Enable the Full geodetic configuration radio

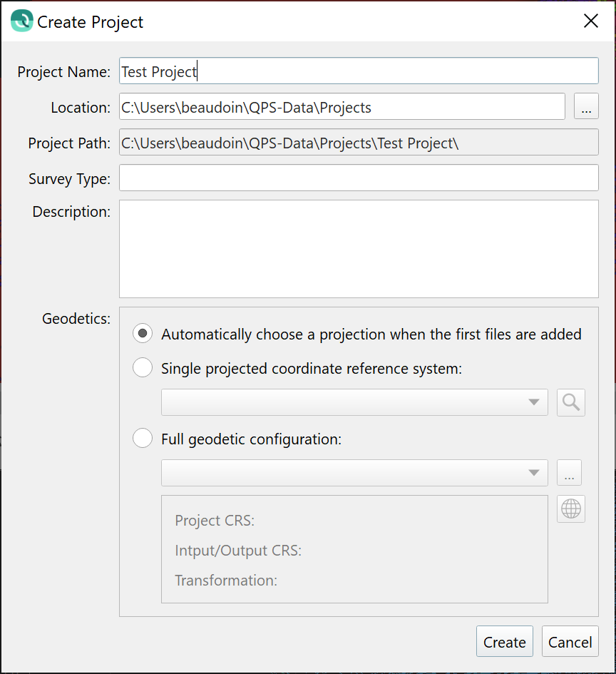pyautogui.click(x=143, y=439)
